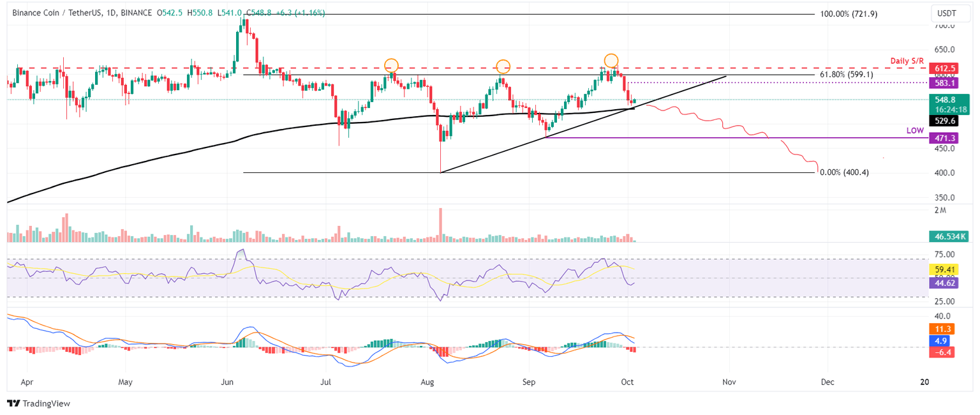
Task: Click the red 612.5 Daily S/R price tag
Action: [942, 68]
